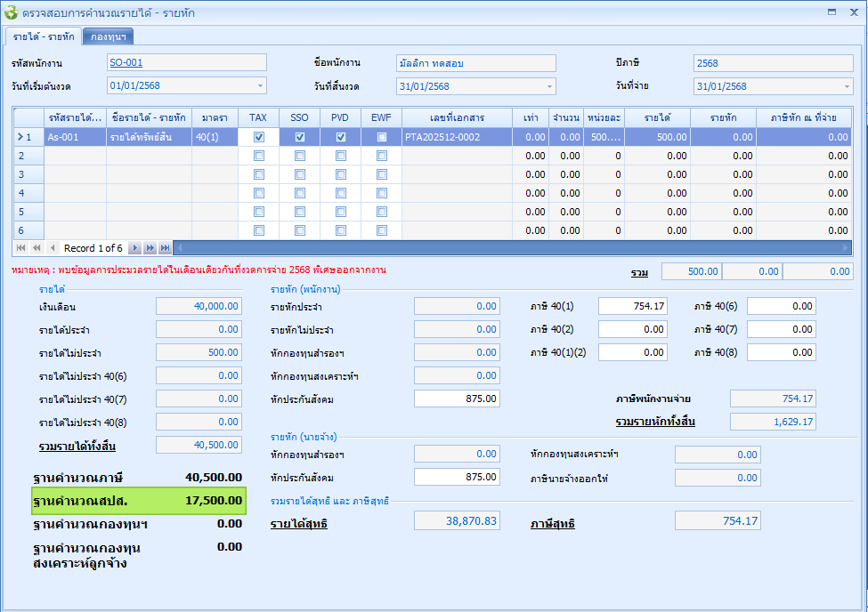
Task: Open the วันที่จ่าย date dropdown
Action: (847, 86)
